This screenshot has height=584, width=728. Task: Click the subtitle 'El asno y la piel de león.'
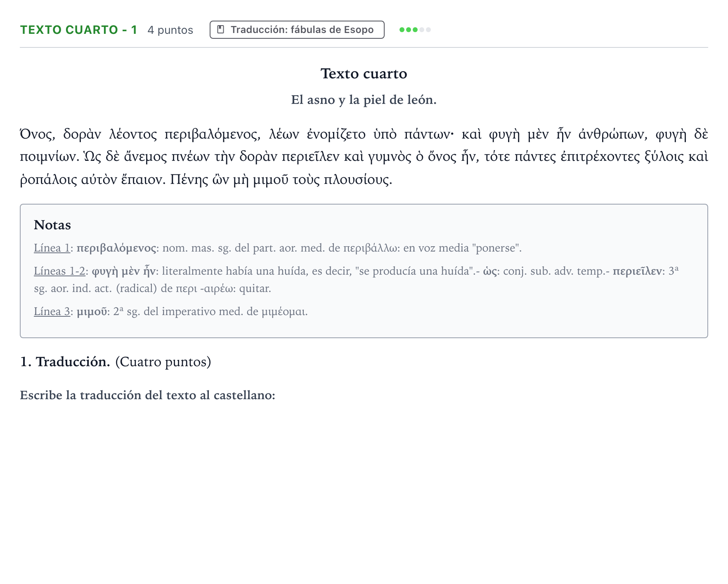364,100
